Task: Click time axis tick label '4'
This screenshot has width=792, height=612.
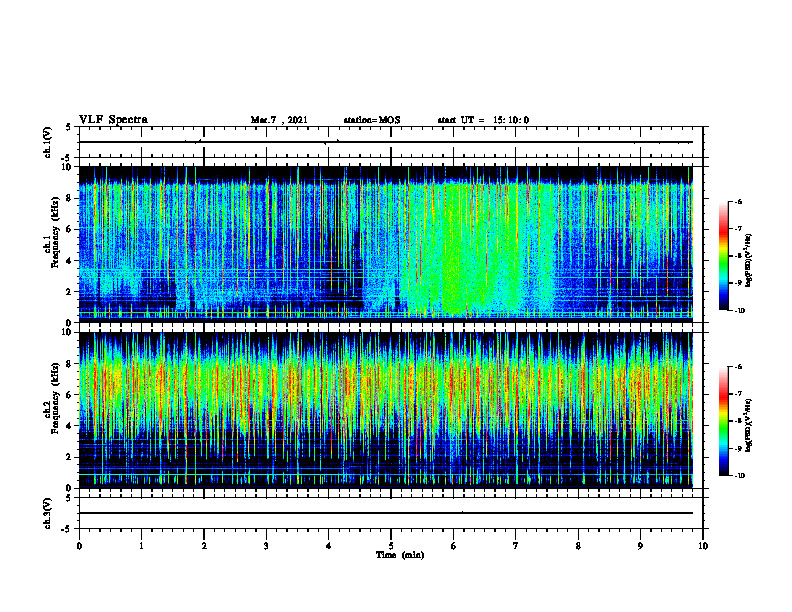Action: [x=329, y=546]
